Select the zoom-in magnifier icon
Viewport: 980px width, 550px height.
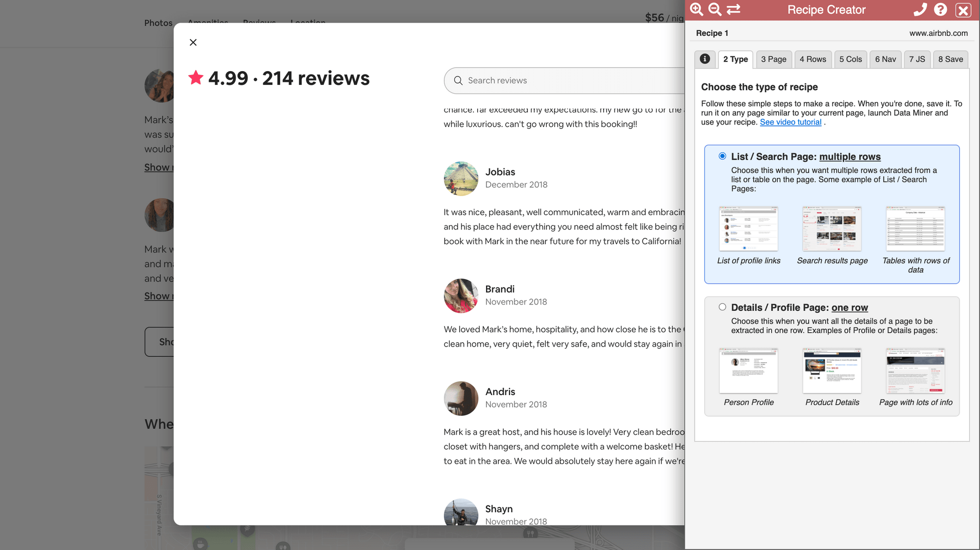click(696, 9)
